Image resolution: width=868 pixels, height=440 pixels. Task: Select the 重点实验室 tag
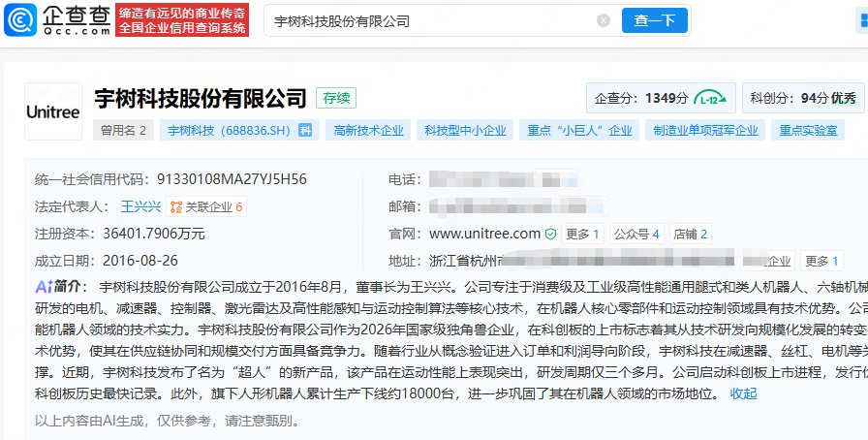tap(808, 130)
